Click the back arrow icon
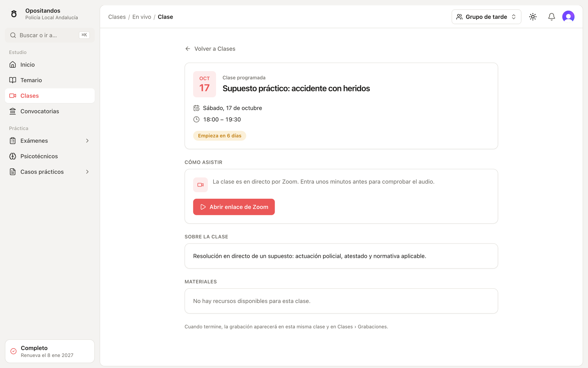Screen dimensions: 588x368 [188, 49]
